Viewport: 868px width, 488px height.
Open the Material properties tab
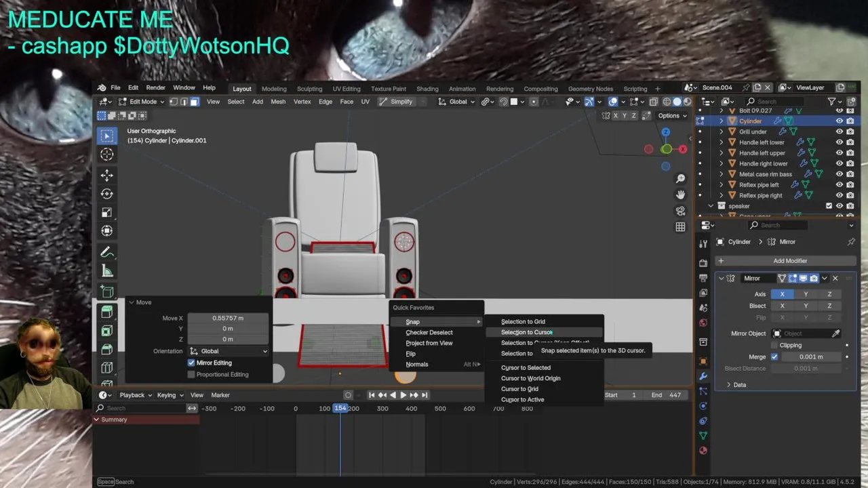[703, 451]
